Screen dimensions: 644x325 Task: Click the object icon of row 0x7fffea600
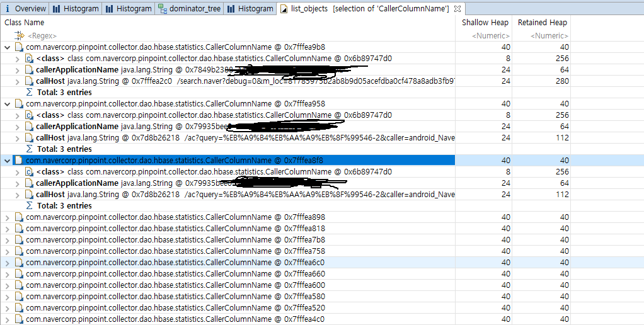point(19,285)
